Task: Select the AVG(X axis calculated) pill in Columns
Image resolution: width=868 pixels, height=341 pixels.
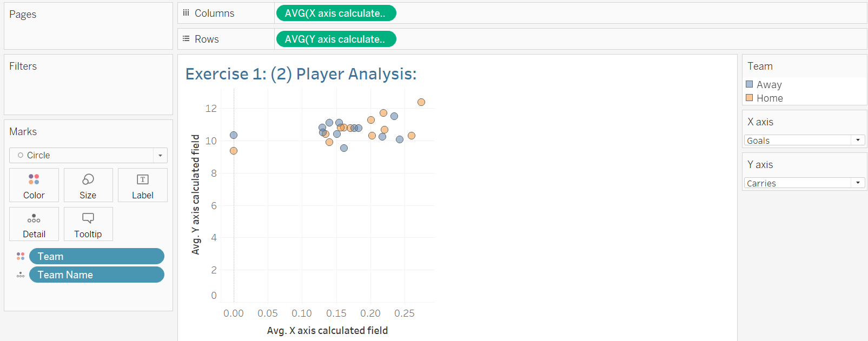Action: pyautogui.click(x=336, y=13)
